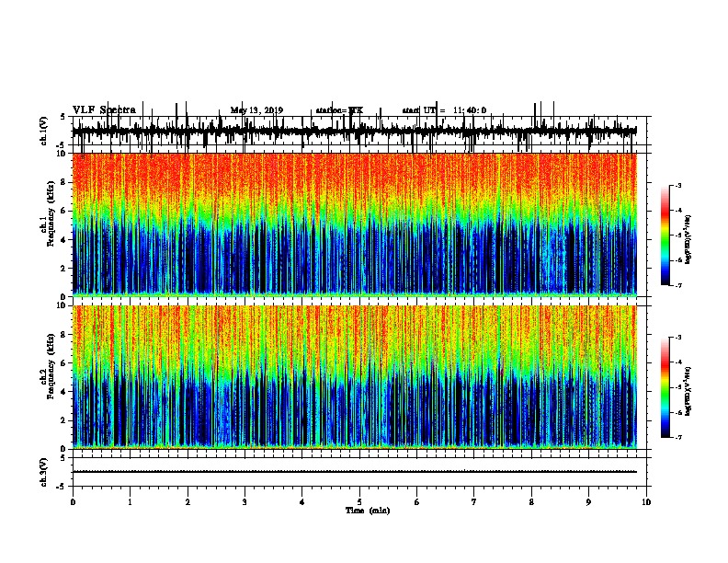Screen dimensions: 728x563
Task: Click the "10" minute tick label on time axis
Action: [646, 502]
